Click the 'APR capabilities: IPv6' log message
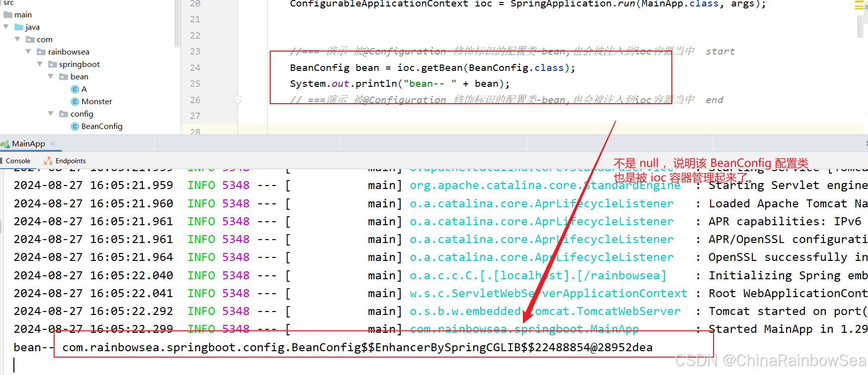Image resolution: width=868 pixels, height=375 pixels. pyautogui.click(x=785, y=221)
